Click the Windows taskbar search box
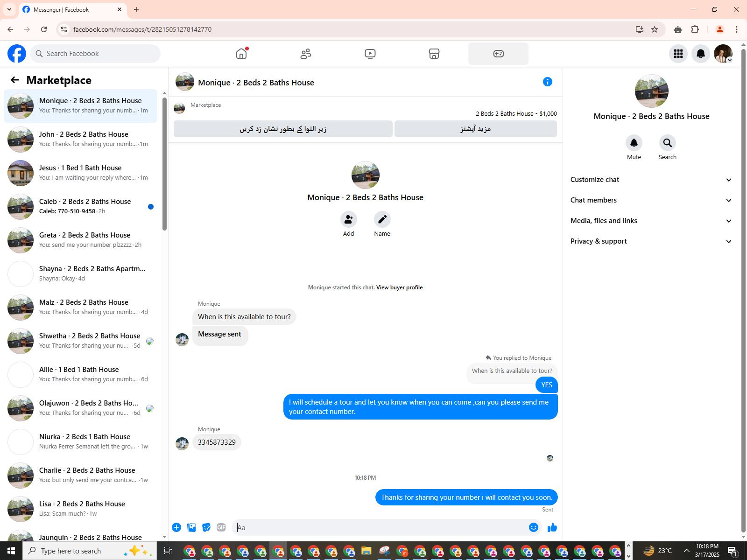The height and width of the screenshot is (560, 747). pyautogui.click(x=89, y=551)
